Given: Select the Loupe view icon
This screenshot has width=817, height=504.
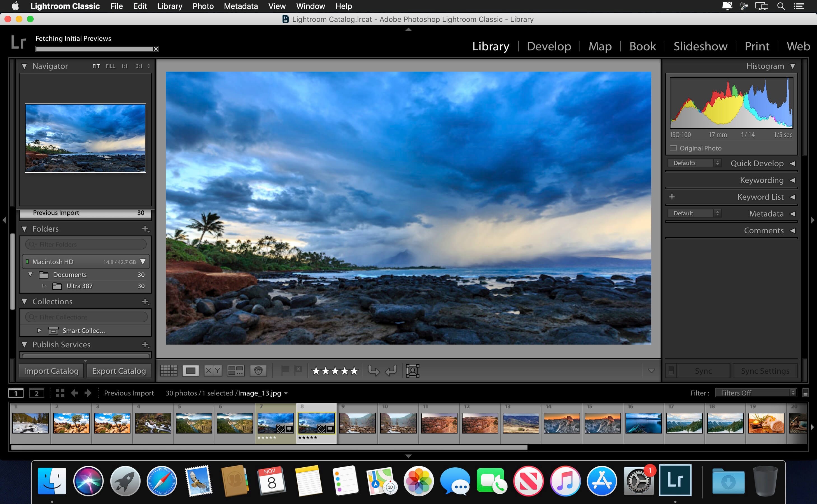Looking at the screenshot, I should [x=192, y=371].
